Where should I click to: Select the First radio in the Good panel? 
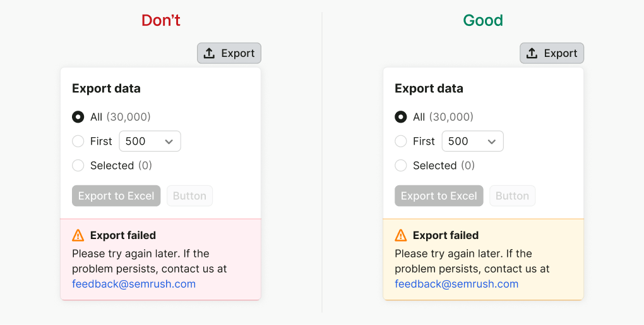click(401, 141)
